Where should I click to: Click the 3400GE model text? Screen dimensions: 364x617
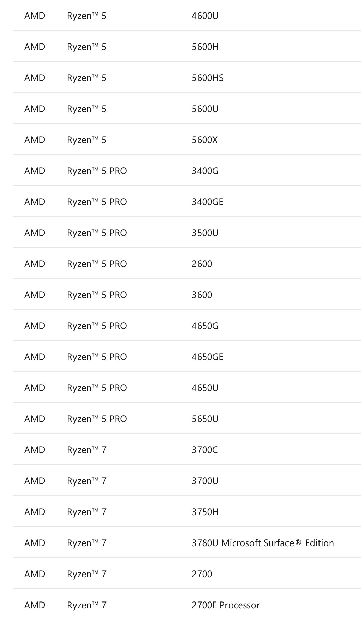tap(208, 202)
